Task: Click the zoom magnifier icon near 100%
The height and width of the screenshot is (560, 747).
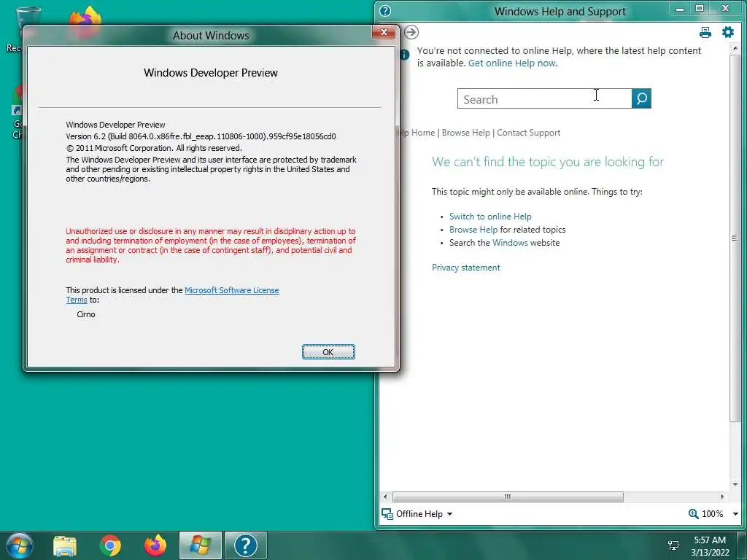Action: click(x=693, y=514)
